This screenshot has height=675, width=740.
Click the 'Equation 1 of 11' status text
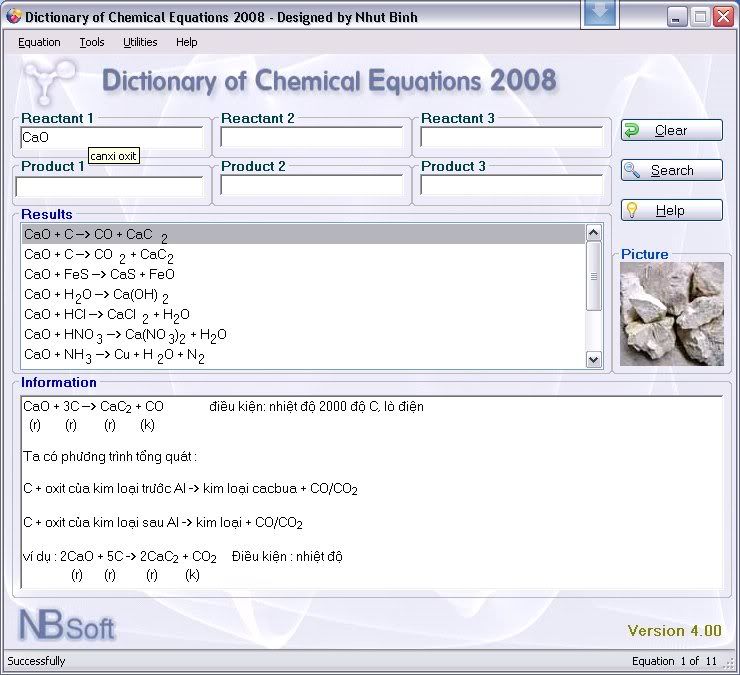674,661
